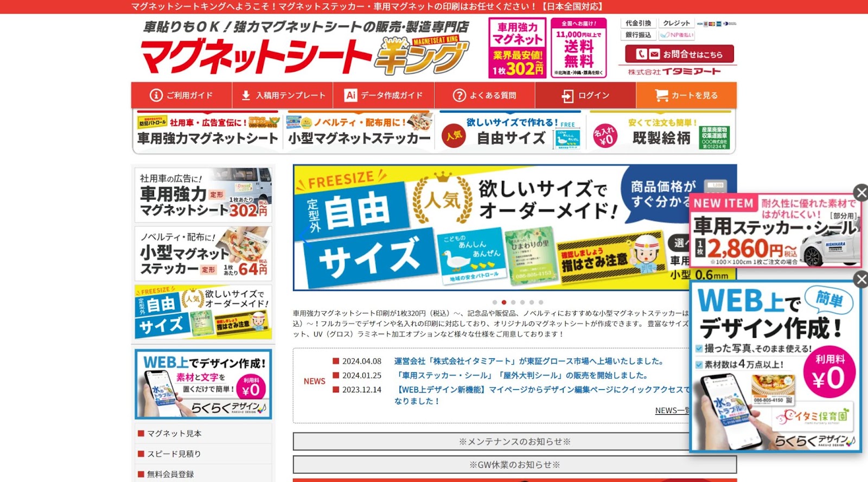
Task: Click the info icon beside ご利用ガイド
Action: pos(156,96)
